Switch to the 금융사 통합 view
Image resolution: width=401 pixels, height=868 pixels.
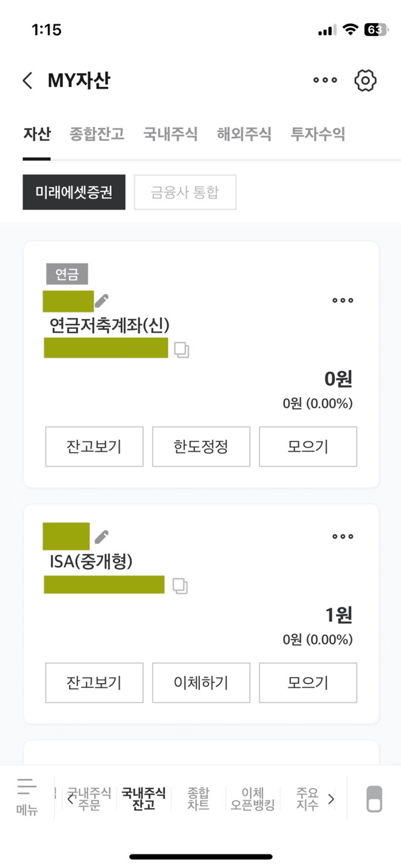[185, 192]
